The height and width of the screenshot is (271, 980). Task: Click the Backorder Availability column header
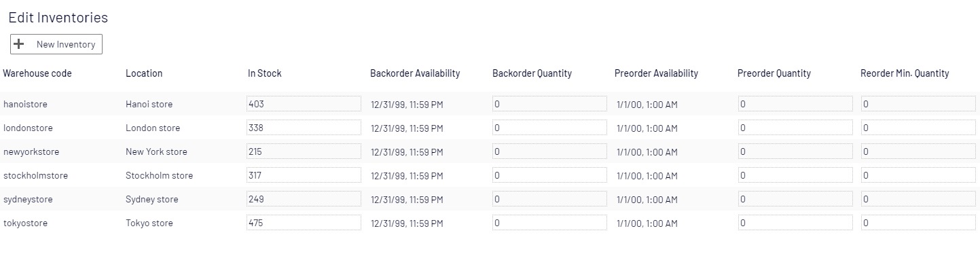[x=415, y=73]
